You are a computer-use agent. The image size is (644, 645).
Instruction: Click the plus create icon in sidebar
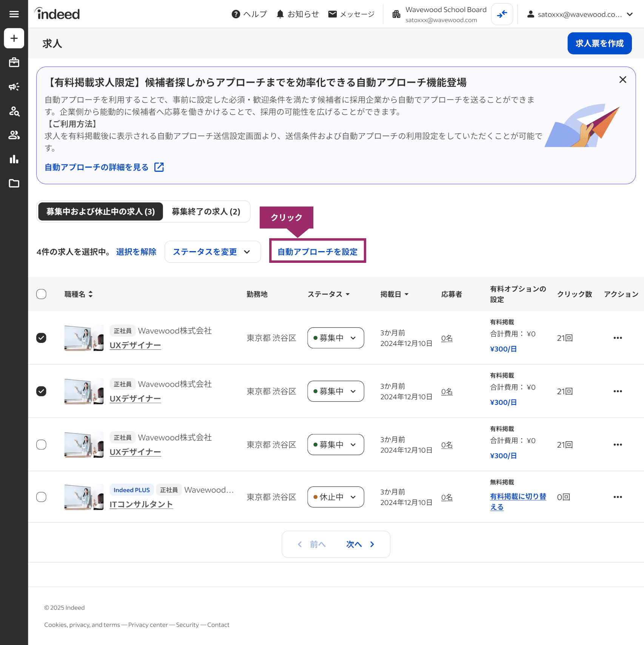point(14,38)
